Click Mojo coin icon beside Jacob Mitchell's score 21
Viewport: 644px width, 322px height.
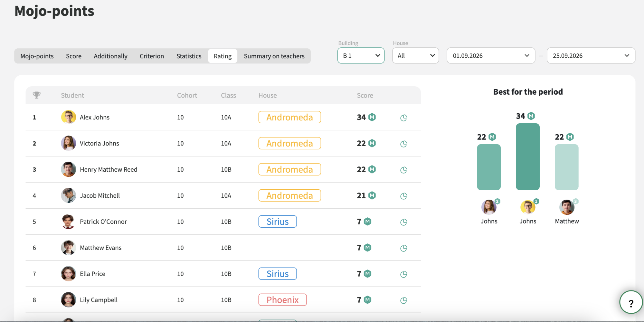tap(372, 195)
